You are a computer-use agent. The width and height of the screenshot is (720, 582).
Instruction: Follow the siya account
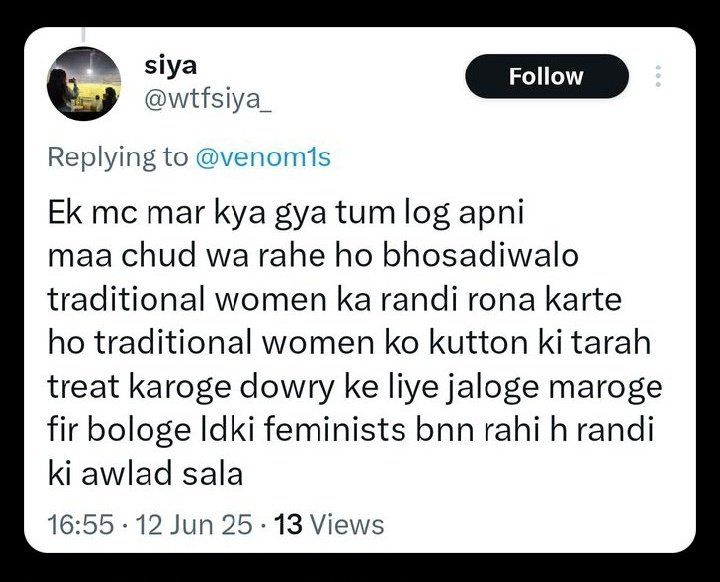click(546, 76)
